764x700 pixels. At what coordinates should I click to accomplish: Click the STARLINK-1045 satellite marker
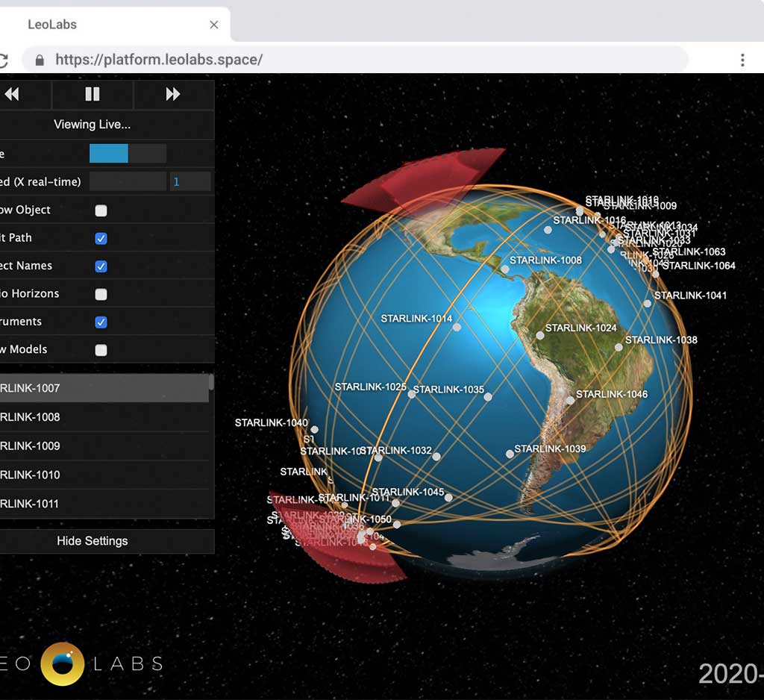pos(448,498)
